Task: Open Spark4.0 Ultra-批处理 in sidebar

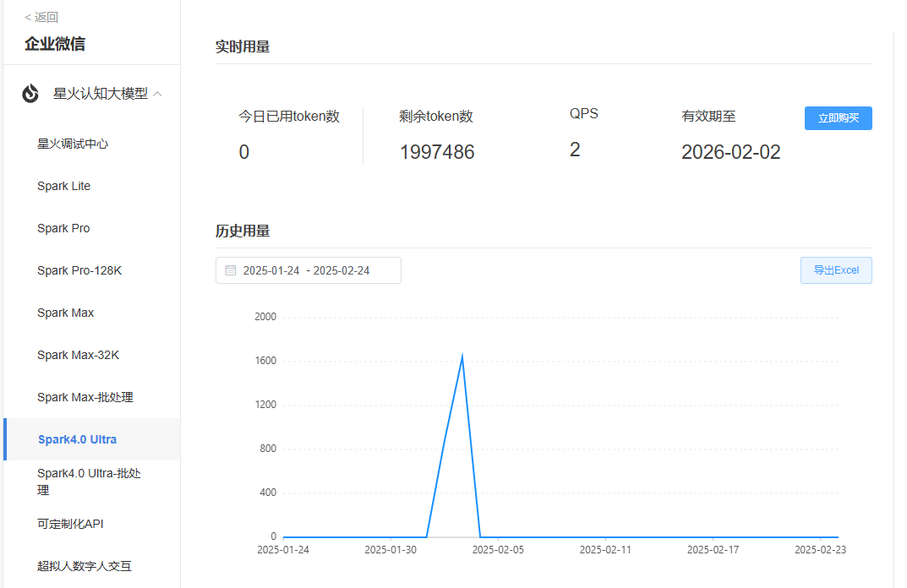Action: pyautogui.click(x=89, y=482)
